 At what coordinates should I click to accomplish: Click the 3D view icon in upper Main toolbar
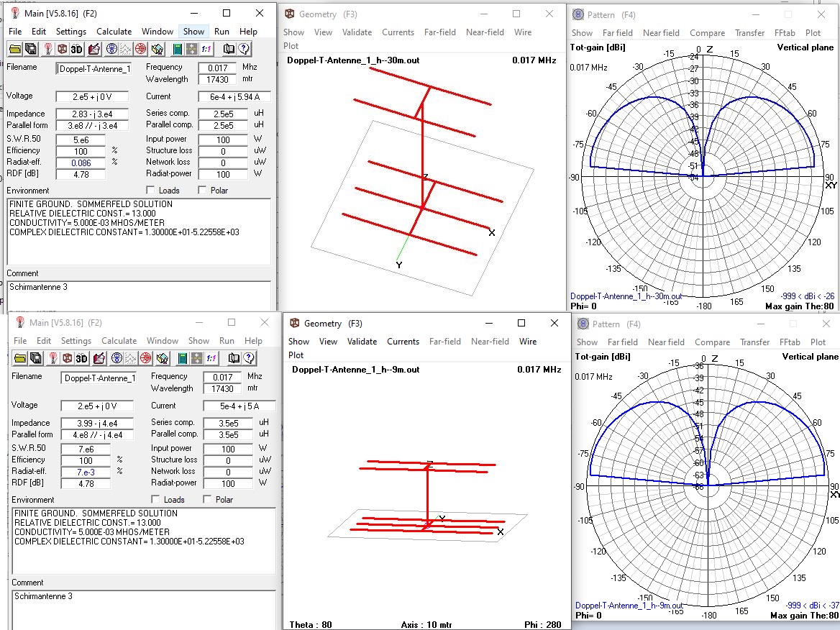[76, 49]
